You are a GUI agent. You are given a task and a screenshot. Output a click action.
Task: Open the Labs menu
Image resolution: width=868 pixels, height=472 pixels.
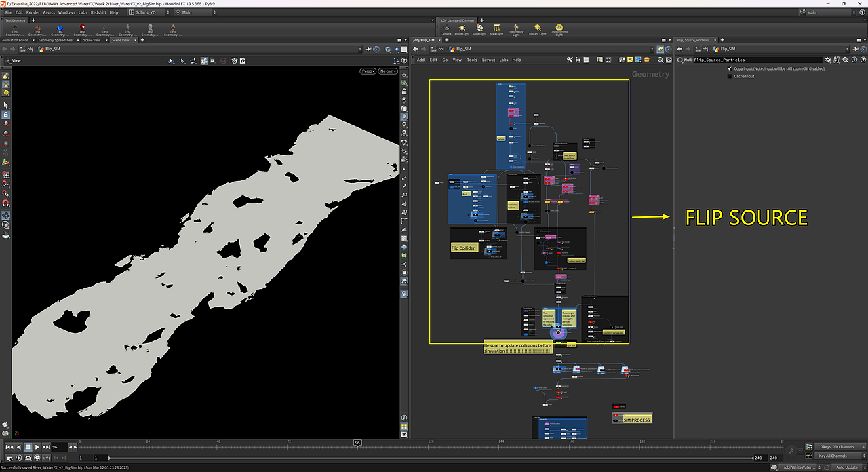click(83, 12)
